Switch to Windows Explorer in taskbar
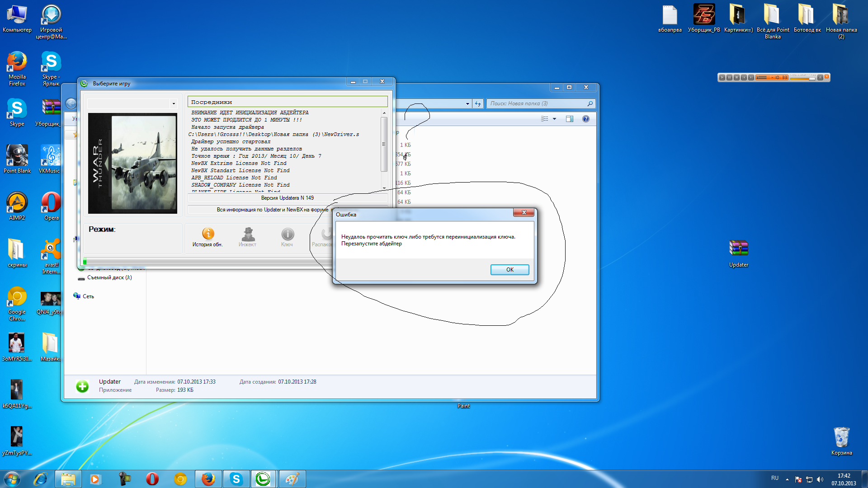 click(68, 479)
